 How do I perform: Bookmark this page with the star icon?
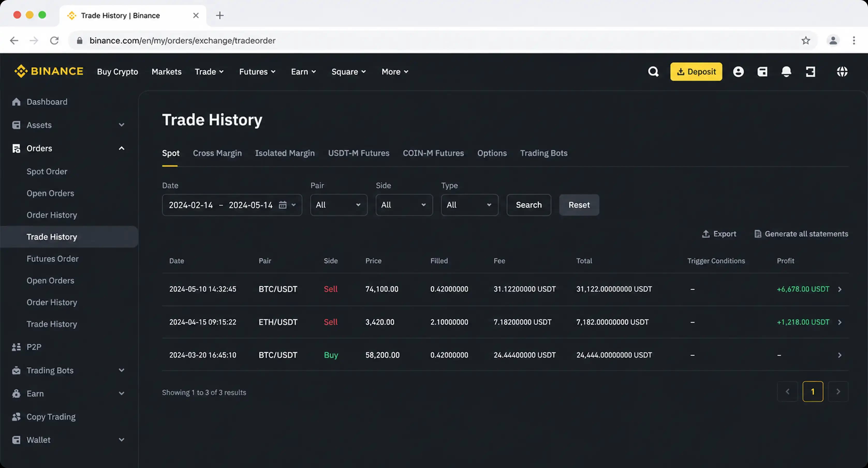click(805, 40)
